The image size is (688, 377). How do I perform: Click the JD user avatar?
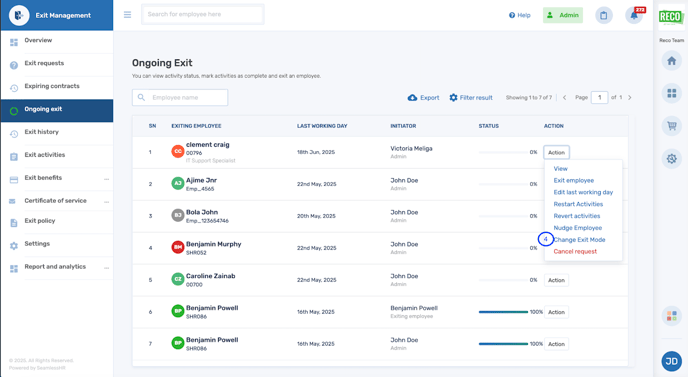coord(671,361)
